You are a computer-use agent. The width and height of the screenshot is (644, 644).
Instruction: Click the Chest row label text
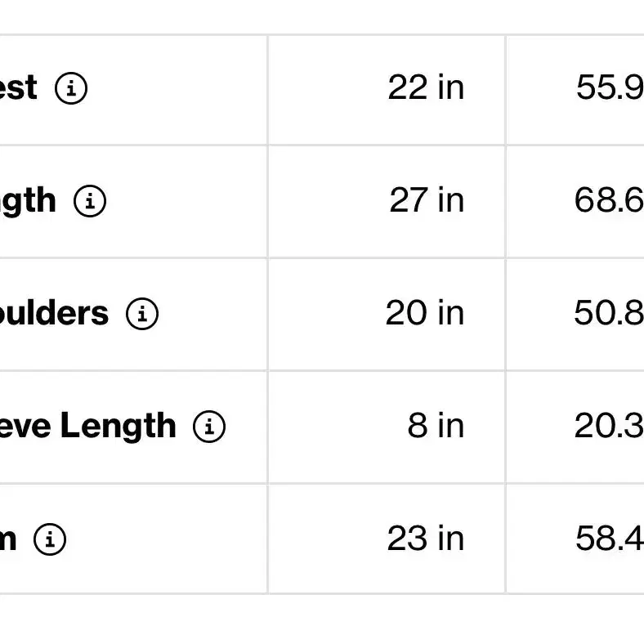click(x=19, y=88)
